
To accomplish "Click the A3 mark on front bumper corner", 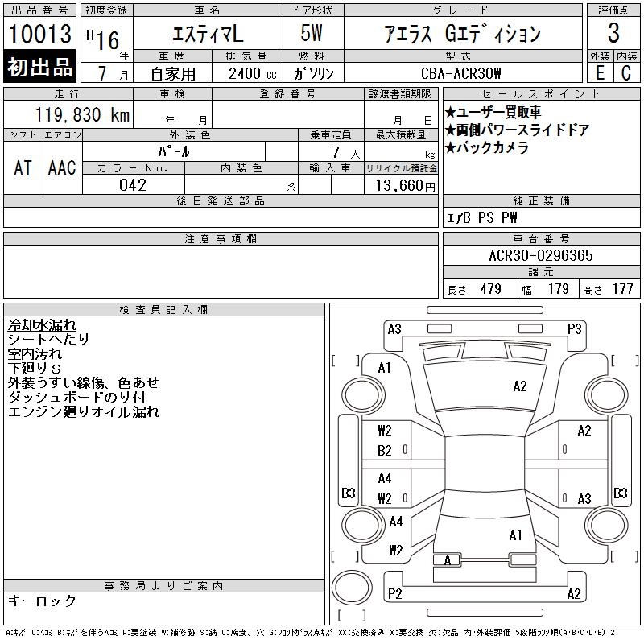I will 394,329.
